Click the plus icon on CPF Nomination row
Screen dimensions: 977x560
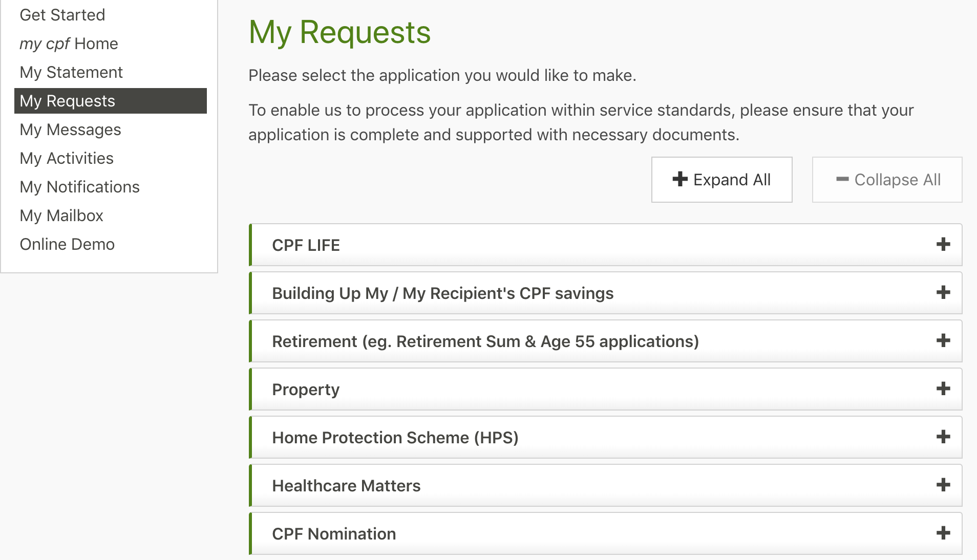coord(943,533)
